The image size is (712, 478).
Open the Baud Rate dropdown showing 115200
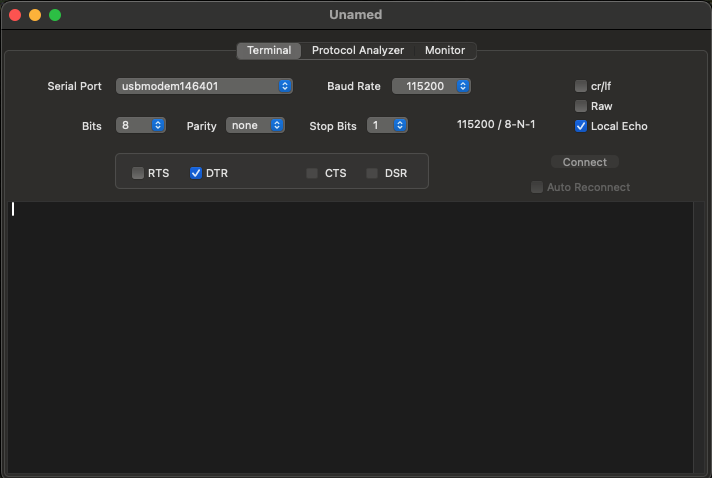click(431, 86)
